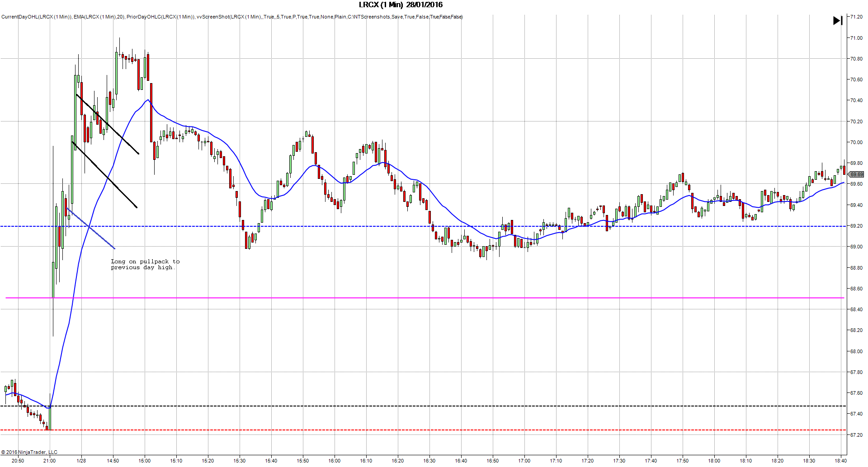Viewport: 868px width, 467px height.
Task: Click the 18:00 time axis label
Action: [x=714, y=461]
